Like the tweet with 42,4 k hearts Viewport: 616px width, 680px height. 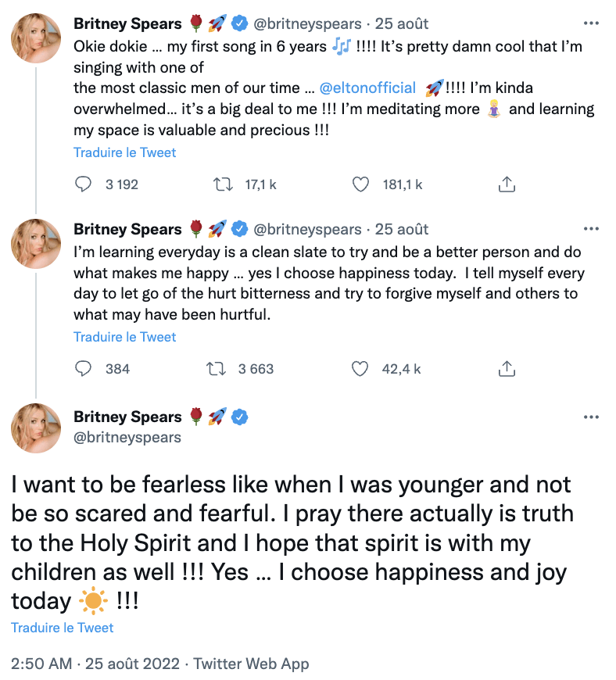360,369
